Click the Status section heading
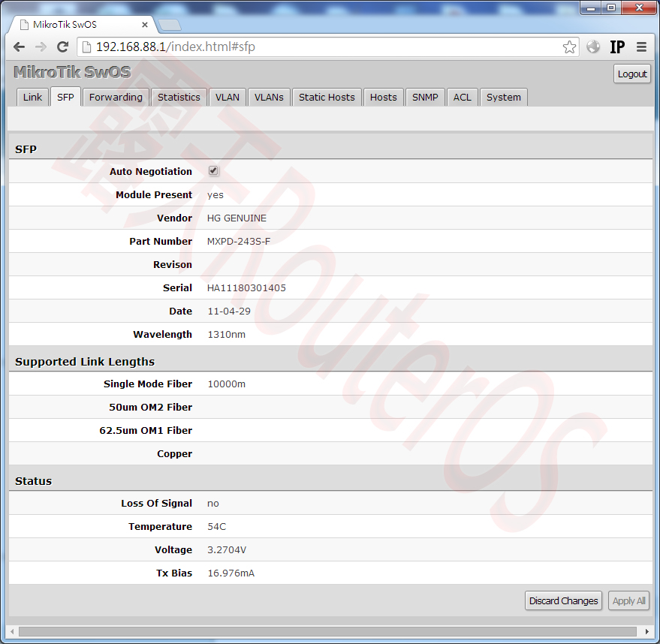This screenshot has width=660, height=644. 33,481
